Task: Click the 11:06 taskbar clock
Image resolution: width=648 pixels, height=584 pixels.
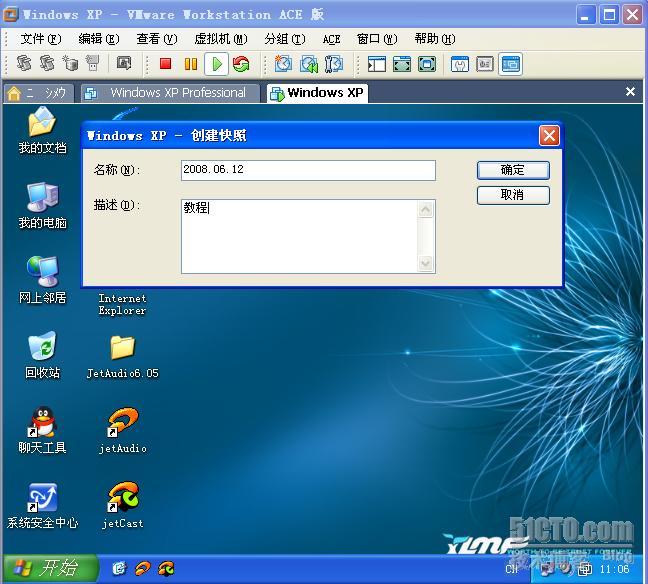Action: coord(615,569)
